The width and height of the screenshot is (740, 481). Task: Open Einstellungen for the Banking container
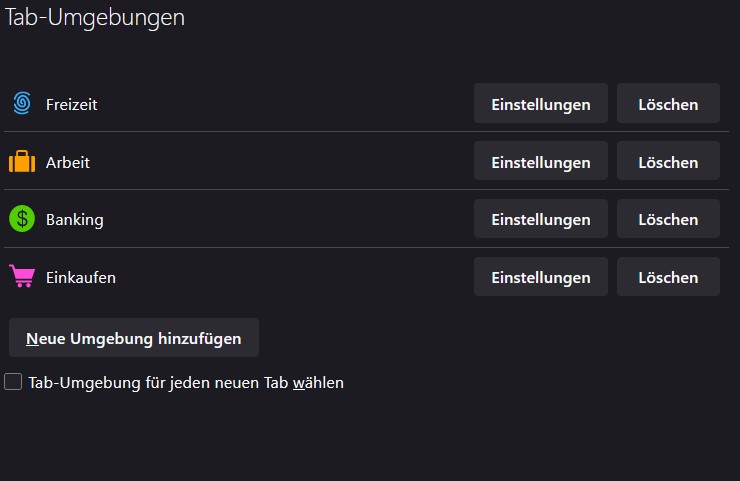pyautogui.click(x=540, y=219)
